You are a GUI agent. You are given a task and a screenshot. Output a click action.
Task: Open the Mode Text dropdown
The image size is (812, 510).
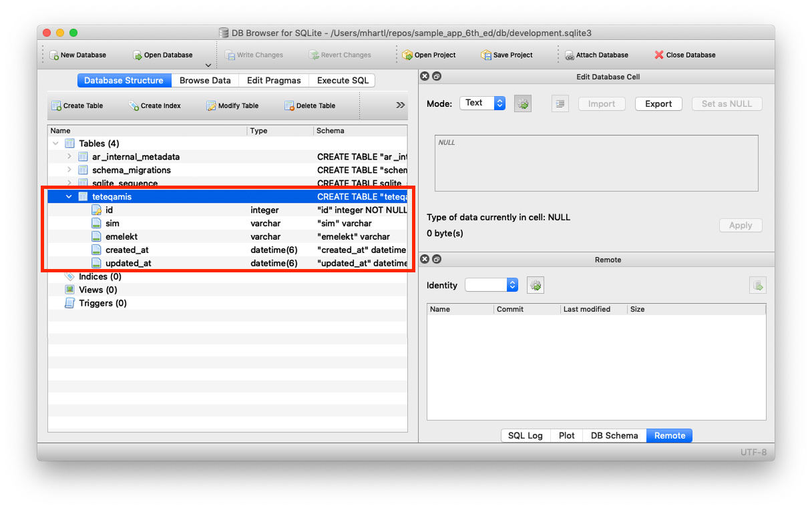482,103
